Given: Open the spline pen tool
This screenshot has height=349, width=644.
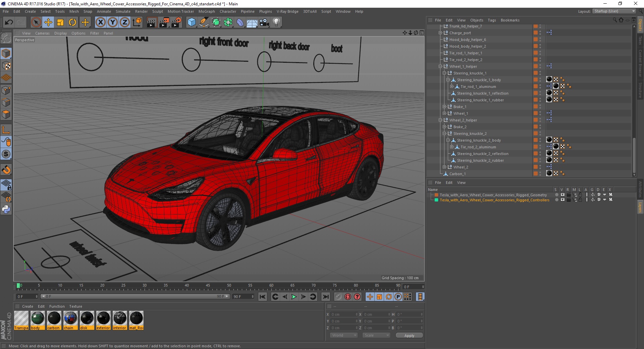Looking at the screenshot, I should [x=204, y=22].
